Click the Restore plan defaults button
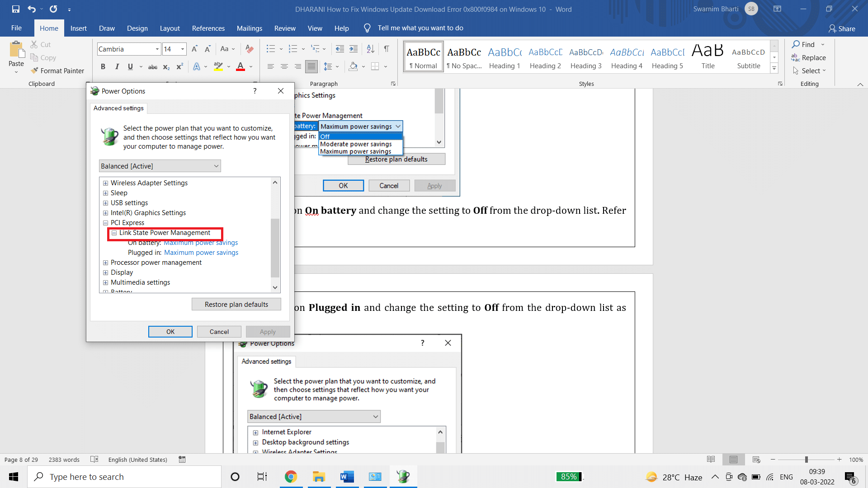Viewport: 868px width, 488px height. tap(236, 304)
